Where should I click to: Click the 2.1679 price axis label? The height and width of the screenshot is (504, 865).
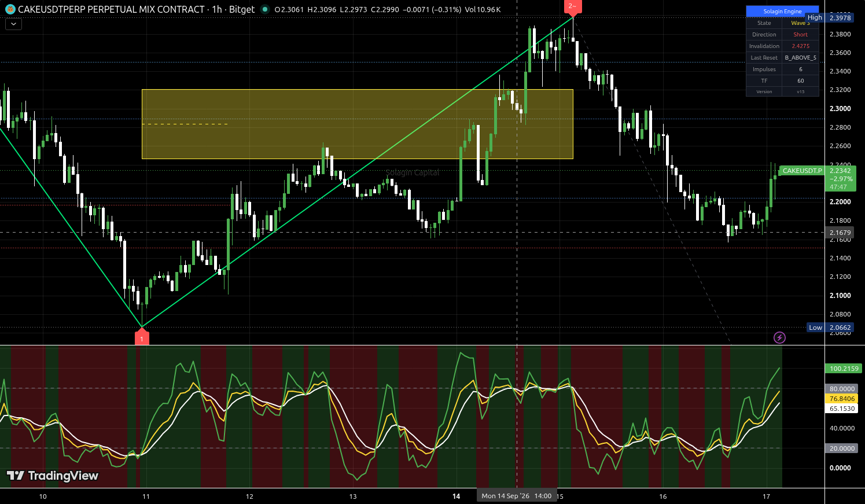tap(840, 233)
